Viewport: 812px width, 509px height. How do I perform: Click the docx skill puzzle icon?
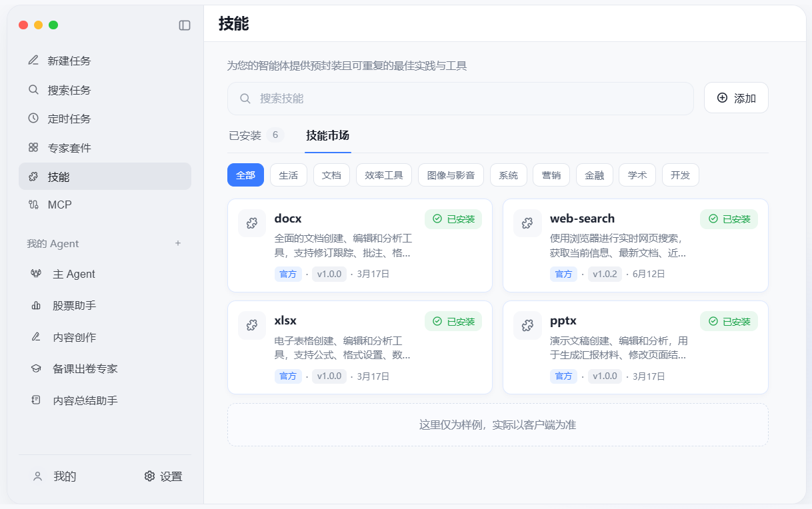[x=252, y=223]
